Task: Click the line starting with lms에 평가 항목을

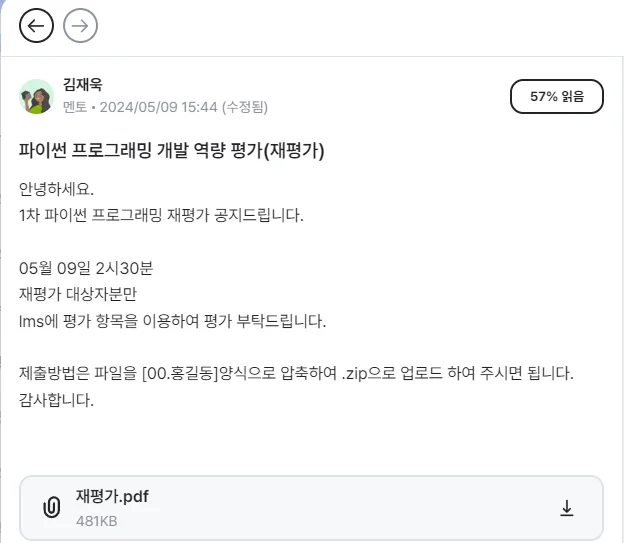Action: 173,321
